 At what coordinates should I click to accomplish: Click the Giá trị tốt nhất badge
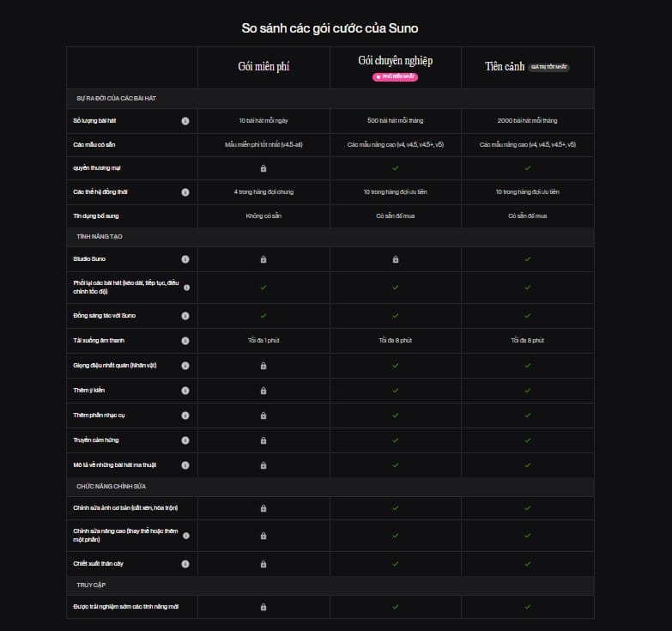549,67
